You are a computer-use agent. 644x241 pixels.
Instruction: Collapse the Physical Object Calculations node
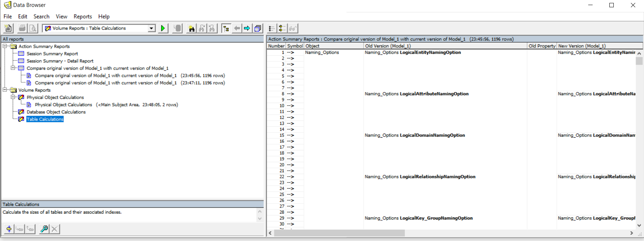(13, 97)
